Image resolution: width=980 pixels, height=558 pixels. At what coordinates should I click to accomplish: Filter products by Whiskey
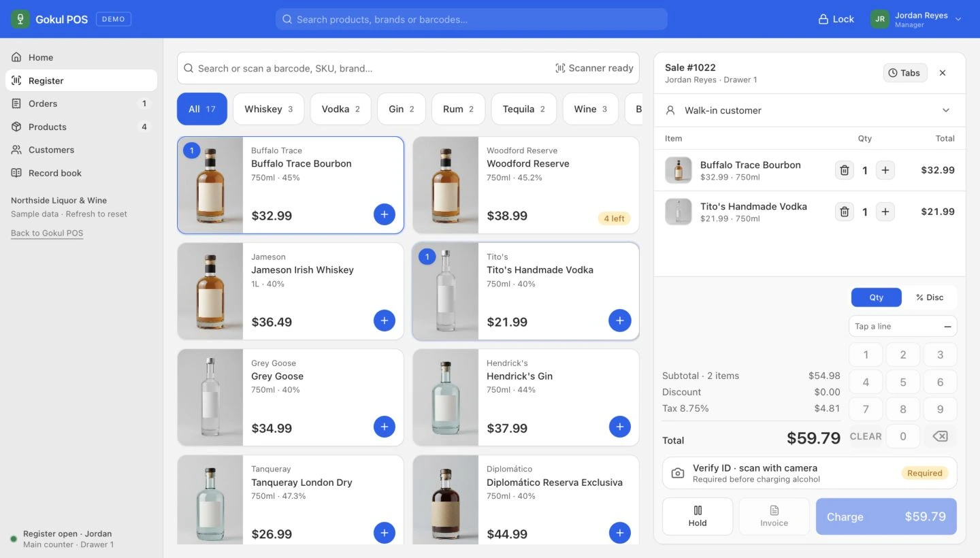point(268,109)
